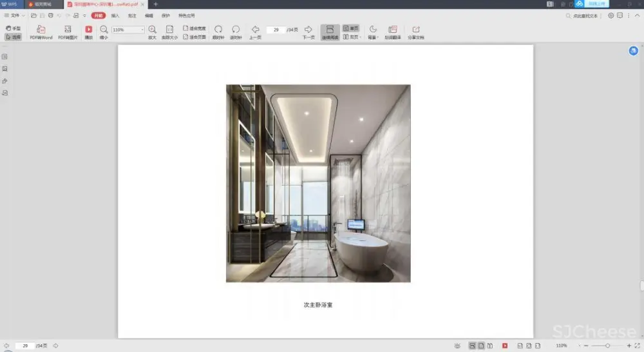Screen dimensions: 644x352
Task: Convert document with PDF转Word
Action: point(41,32)
